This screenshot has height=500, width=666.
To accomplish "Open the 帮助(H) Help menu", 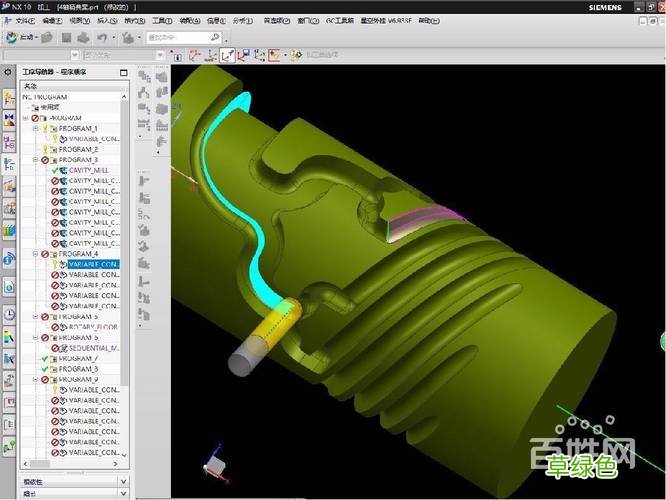I will (x=429, y=21).
